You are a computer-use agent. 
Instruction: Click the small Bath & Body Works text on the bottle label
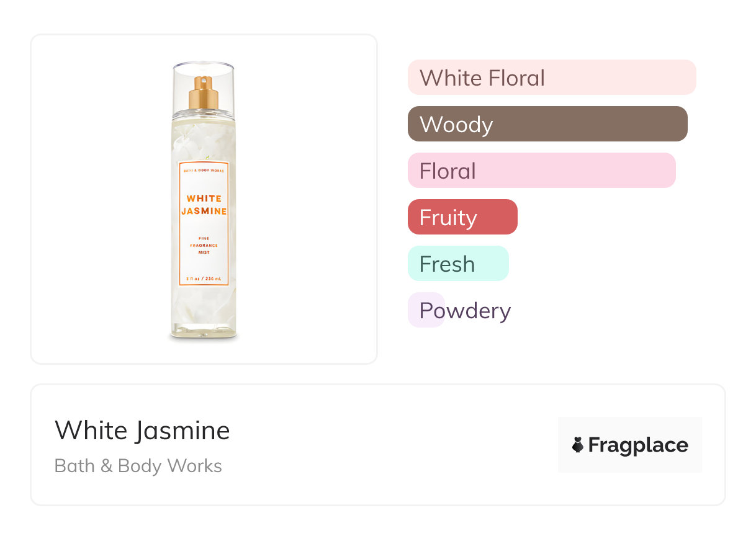pos(204,168)
